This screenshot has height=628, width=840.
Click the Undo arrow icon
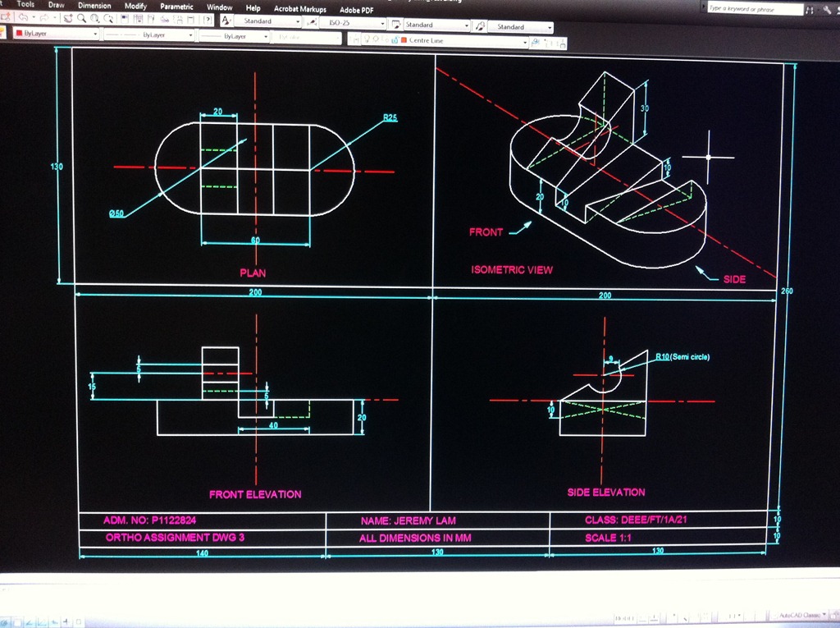[23, 19]
